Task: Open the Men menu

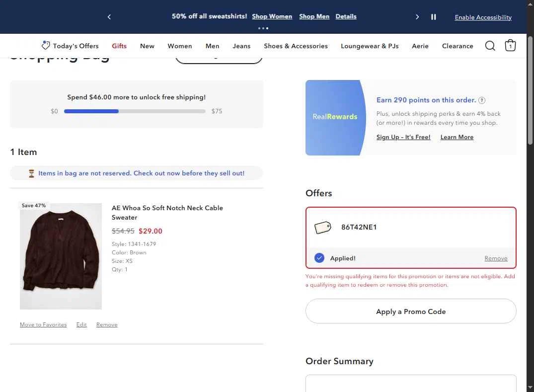Action: coord(212,46)
